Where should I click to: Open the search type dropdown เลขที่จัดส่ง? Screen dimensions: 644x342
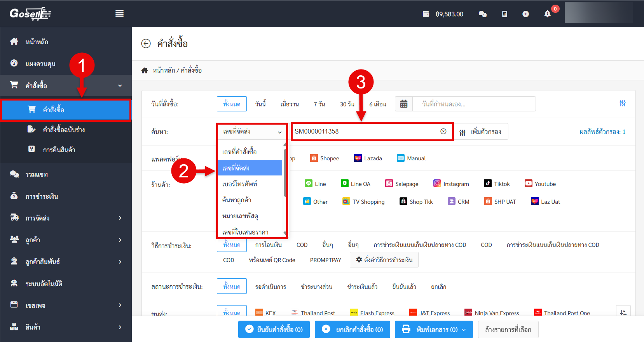(x=252, y=132)
